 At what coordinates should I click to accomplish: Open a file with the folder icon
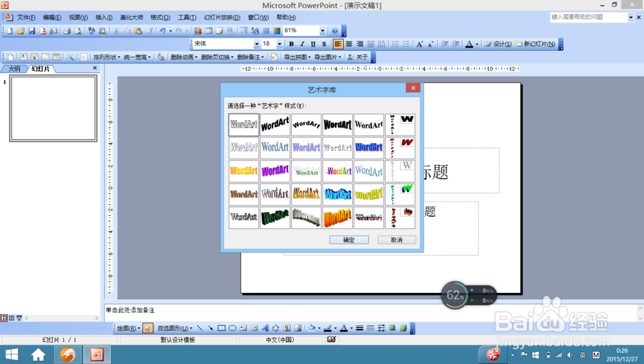coord(21,31)
